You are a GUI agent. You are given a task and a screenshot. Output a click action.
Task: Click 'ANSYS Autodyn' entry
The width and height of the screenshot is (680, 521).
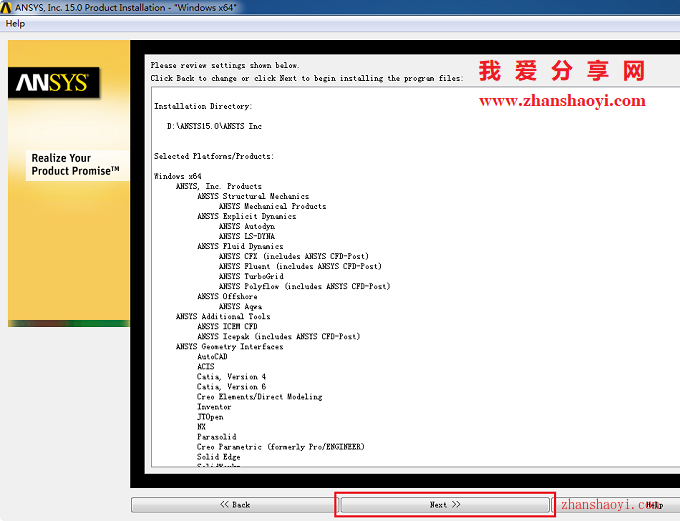tap(247, 226)
